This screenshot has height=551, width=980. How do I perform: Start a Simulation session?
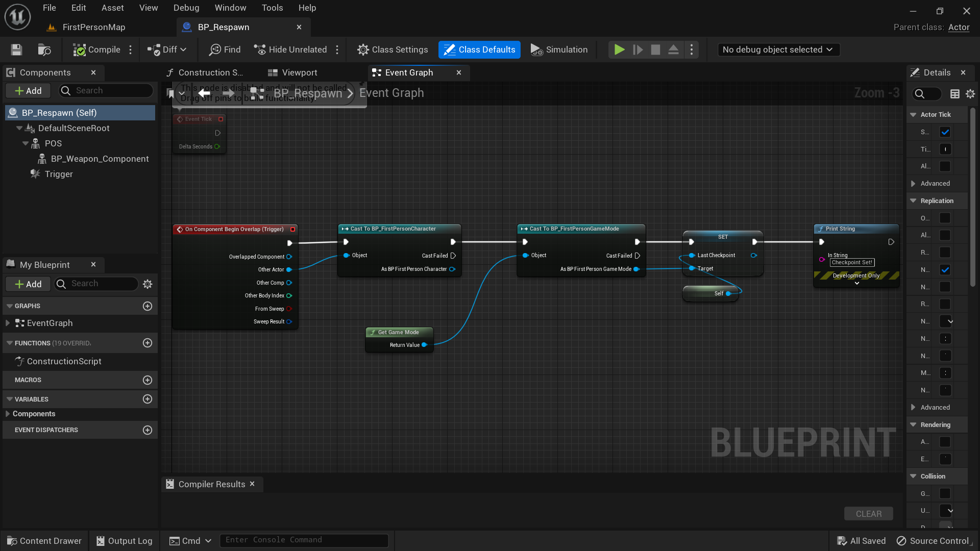[x=559, y=49]
